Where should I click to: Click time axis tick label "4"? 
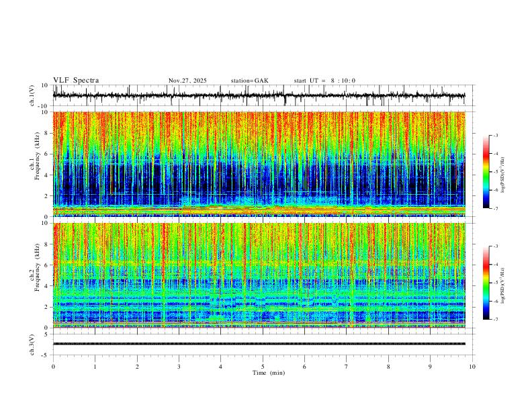pyautogui.click(x=220, y=367)
